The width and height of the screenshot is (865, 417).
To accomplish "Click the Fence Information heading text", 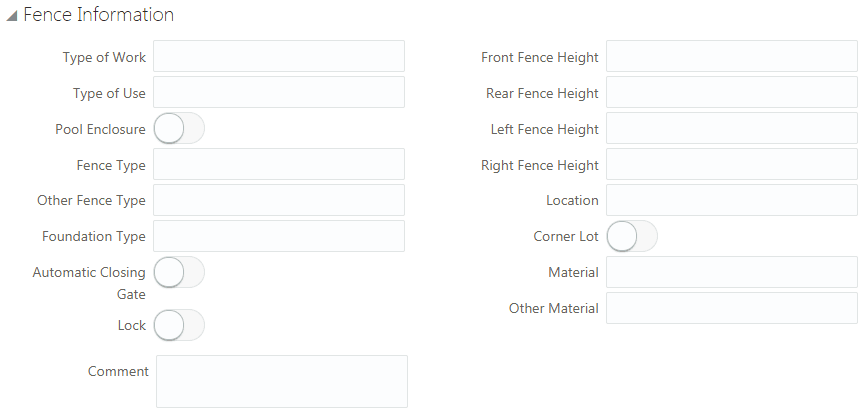I will (99, 14).
